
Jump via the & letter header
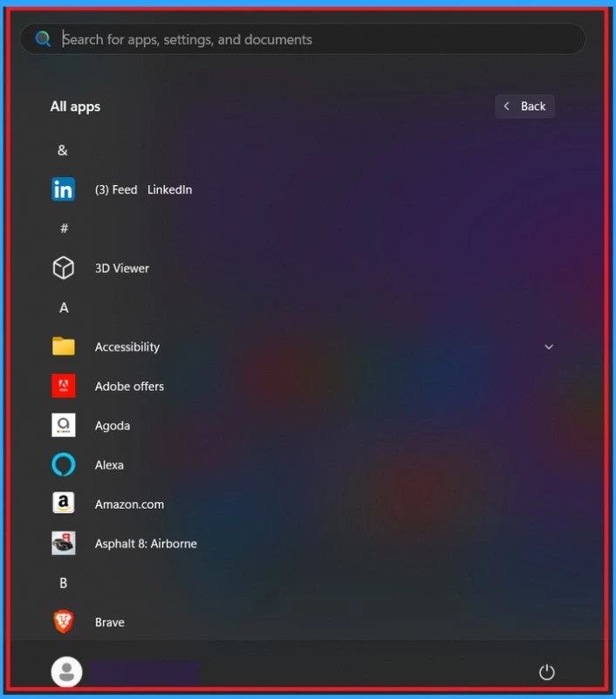[63, 150]
